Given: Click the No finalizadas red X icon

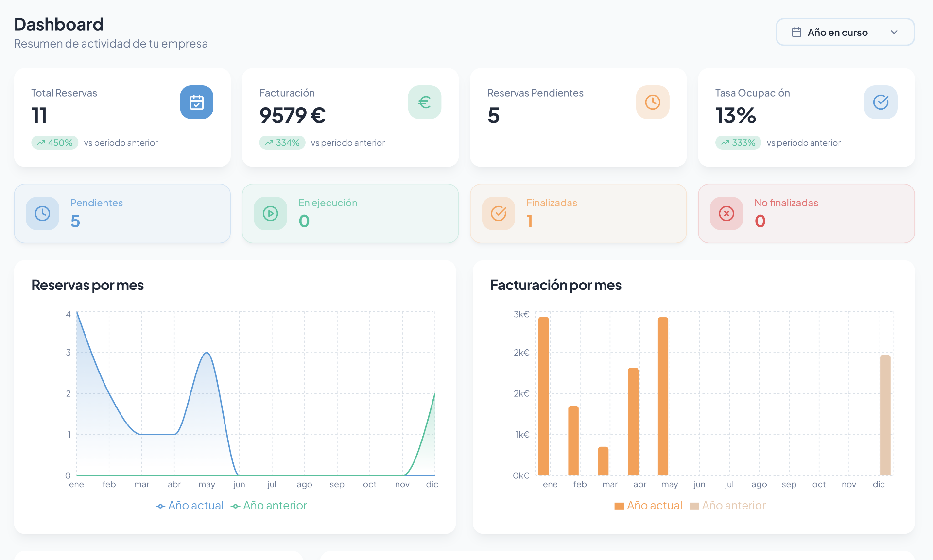Looking at the screenshot, I should pyautogui.click(x=726, y=213).
